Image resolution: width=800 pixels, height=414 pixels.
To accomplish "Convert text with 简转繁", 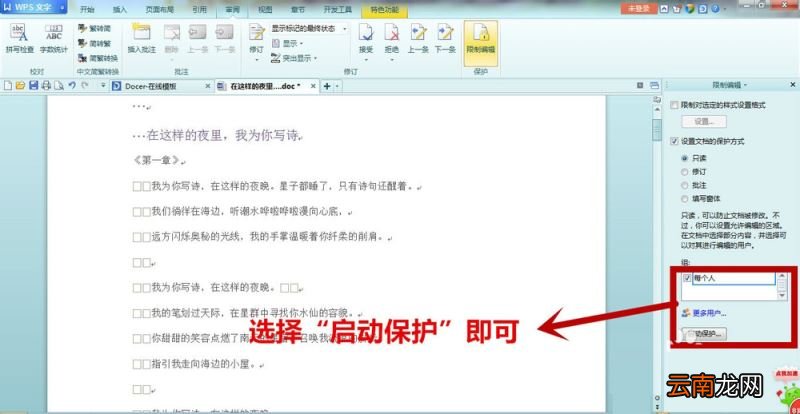I will (x=94, y=43).
